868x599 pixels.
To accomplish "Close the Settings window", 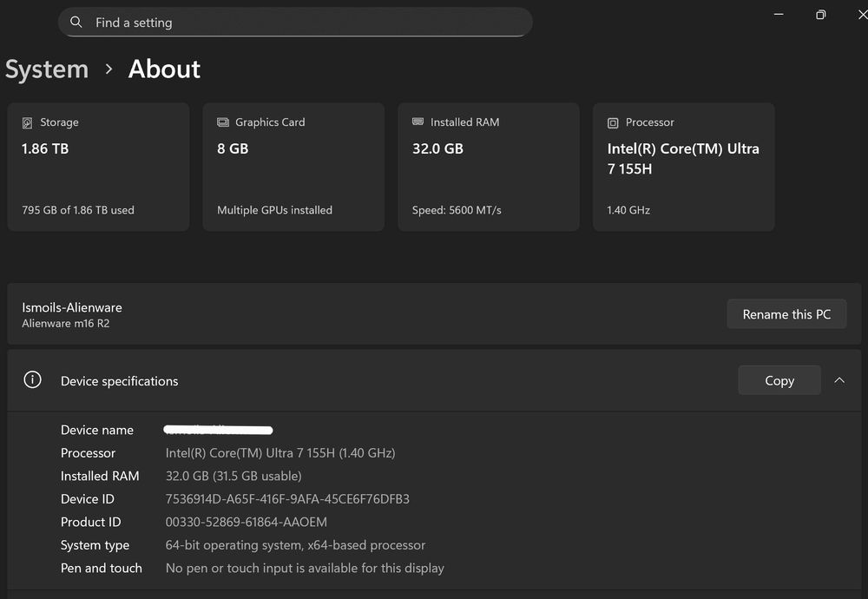I will click(x=862, y=15).
